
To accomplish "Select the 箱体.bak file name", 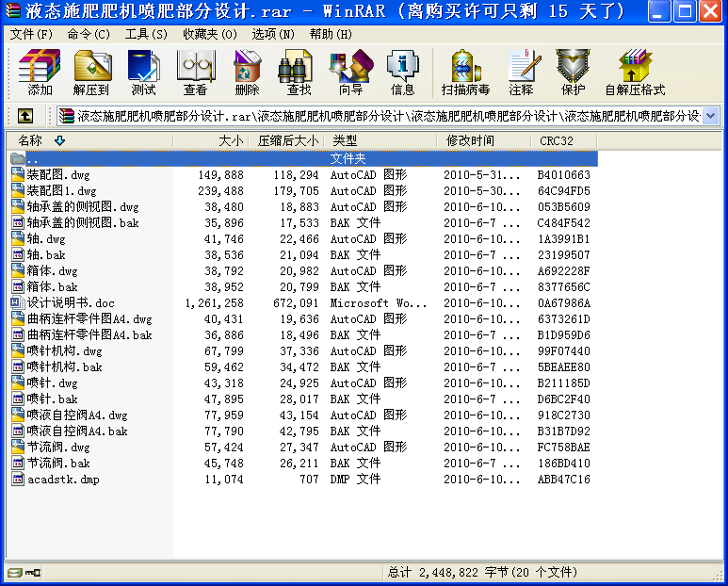I will point(52,287).
